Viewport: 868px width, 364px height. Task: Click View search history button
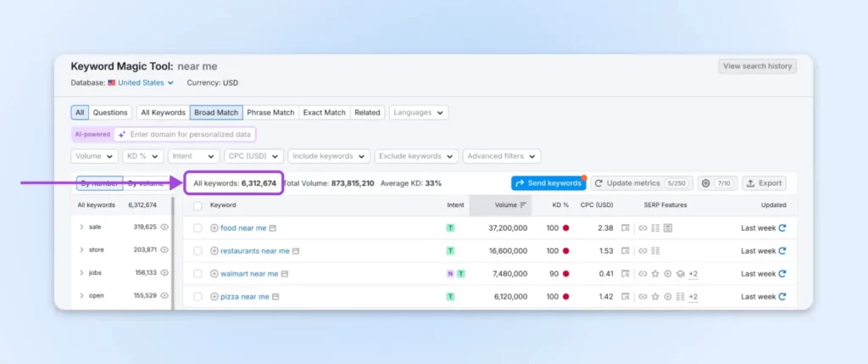coord(758,66)
